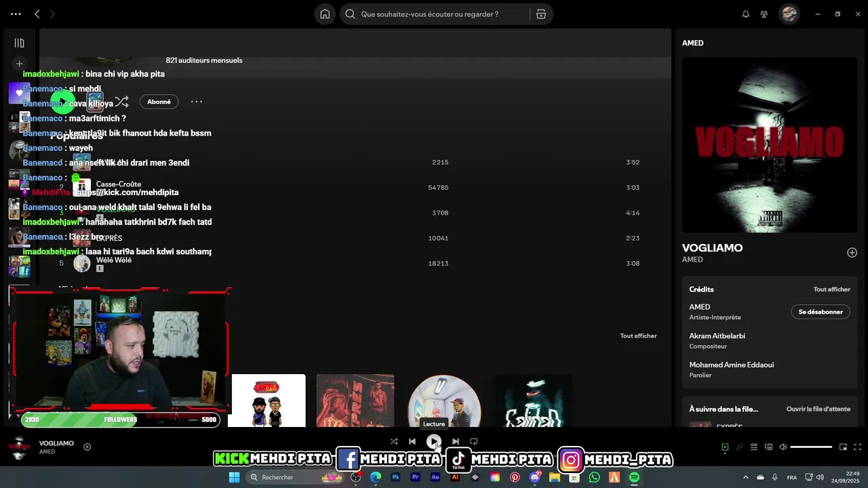Open Photoshop from taskbar
Viewport: 868px width, 488px height.
pos(395,477)
